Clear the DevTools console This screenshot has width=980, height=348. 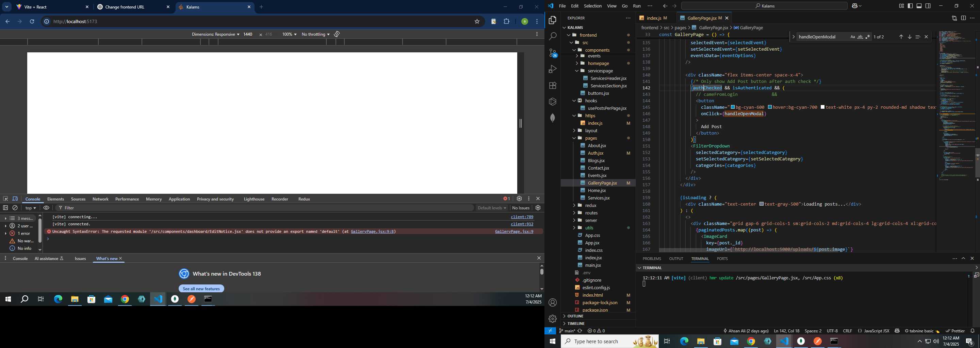[x=15, y=208]
